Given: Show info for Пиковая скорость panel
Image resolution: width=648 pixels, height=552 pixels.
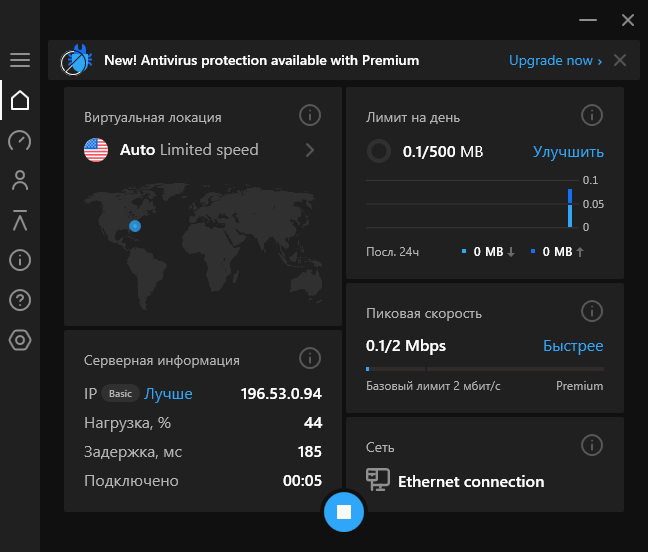Looking at the screenshot, I should click(592, 312).
